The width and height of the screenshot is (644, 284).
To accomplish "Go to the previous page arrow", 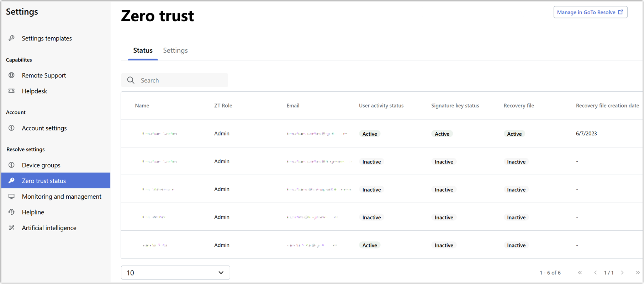I will [595, 273].
